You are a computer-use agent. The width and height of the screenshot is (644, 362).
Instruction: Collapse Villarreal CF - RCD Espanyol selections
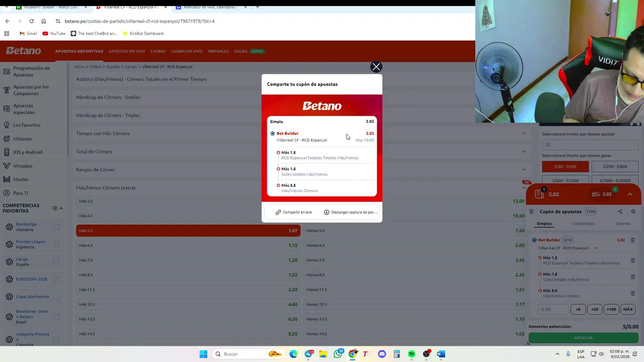[x=596, y=248]
